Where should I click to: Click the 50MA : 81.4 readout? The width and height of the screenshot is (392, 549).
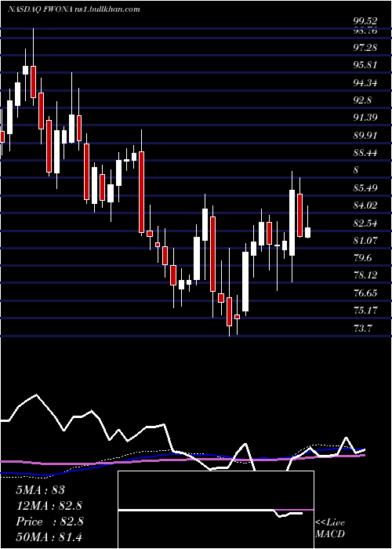point(49,537)
